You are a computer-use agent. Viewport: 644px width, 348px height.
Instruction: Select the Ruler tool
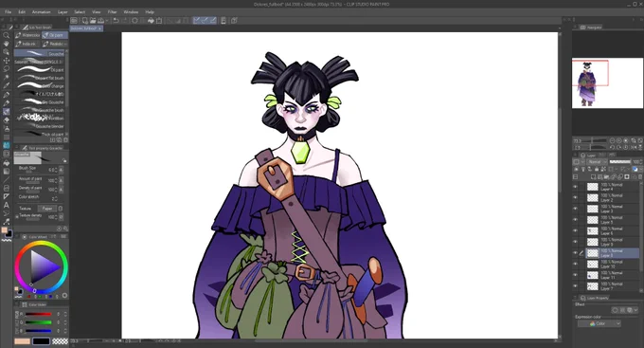coord(7,196)
